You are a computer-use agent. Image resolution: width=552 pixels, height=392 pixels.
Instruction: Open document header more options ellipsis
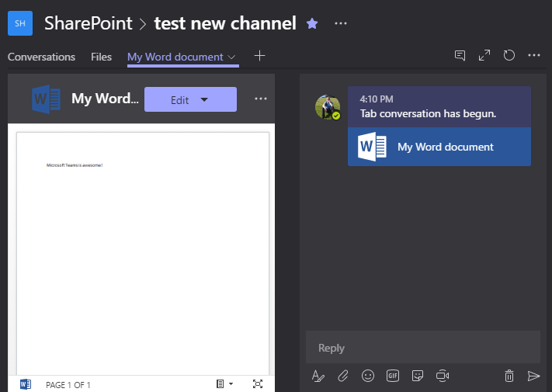coord(261,99)
